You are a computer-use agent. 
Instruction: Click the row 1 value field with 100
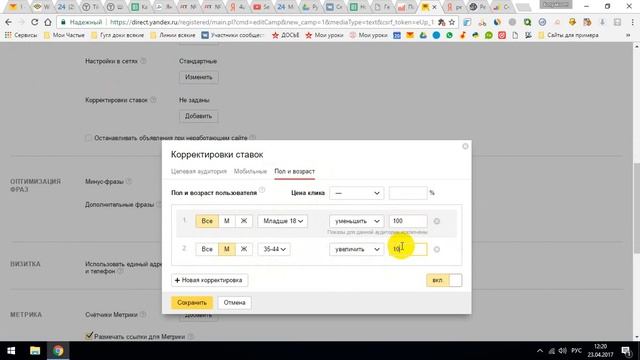coord(408,221)
